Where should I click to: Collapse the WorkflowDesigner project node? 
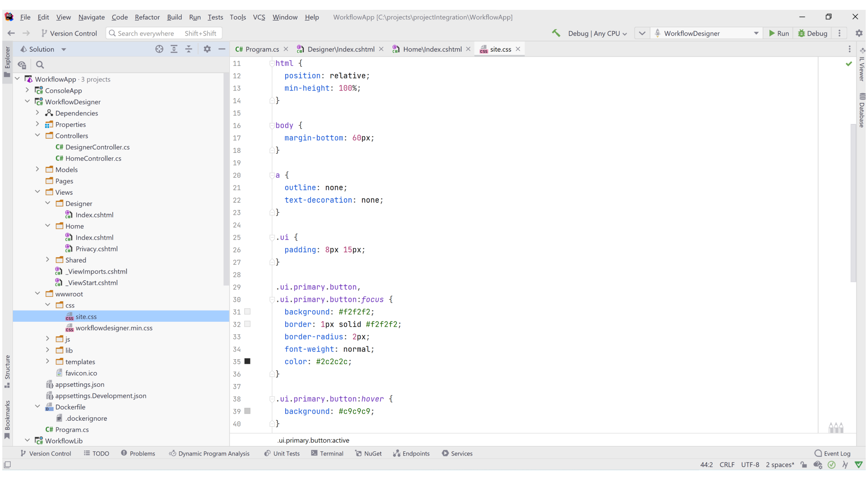click(x=27, y=101)
